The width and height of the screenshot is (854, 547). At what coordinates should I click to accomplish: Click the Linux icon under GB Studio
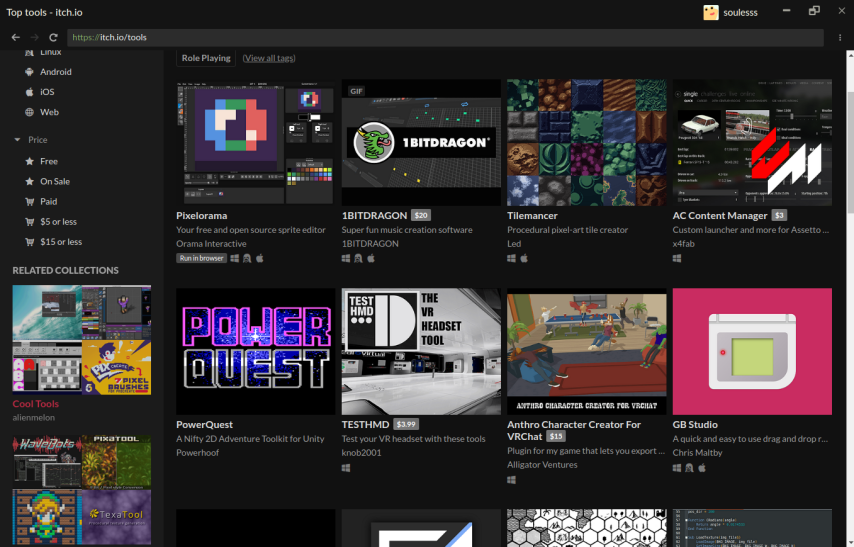690,467
